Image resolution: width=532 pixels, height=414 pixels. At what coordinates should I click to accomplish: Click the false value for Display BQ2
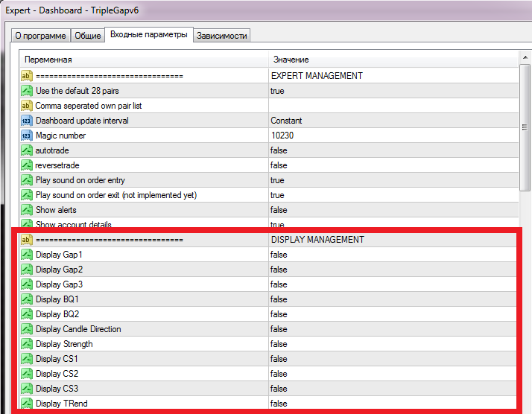[x=392, y=314]
